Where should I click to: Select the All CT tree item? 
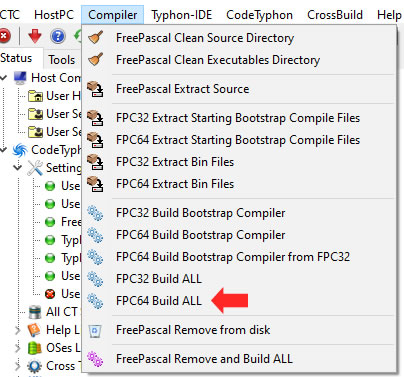[62, 312]
